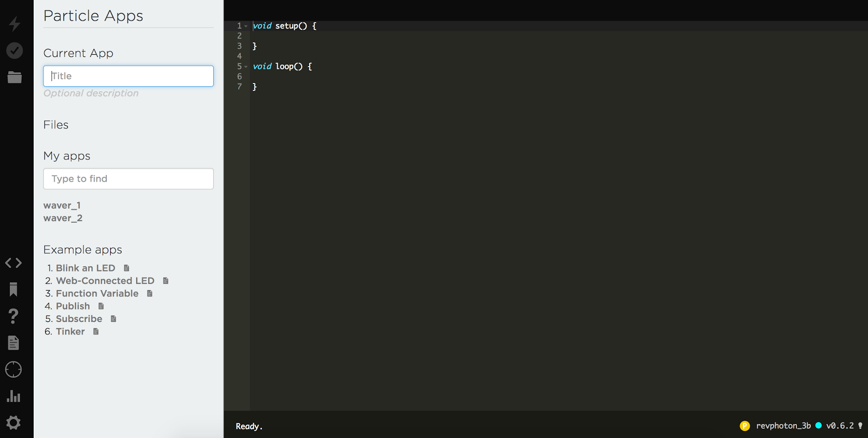Click file icon next to Publish
This screenshot has height=438, width=868.
click(101, 306)
